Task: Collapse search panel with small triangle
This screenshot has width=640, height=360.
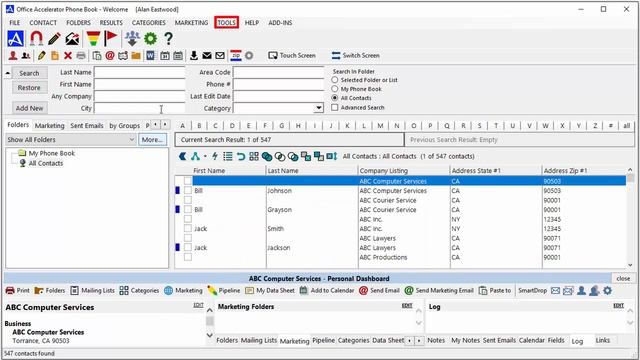Action: pos(7,73)
